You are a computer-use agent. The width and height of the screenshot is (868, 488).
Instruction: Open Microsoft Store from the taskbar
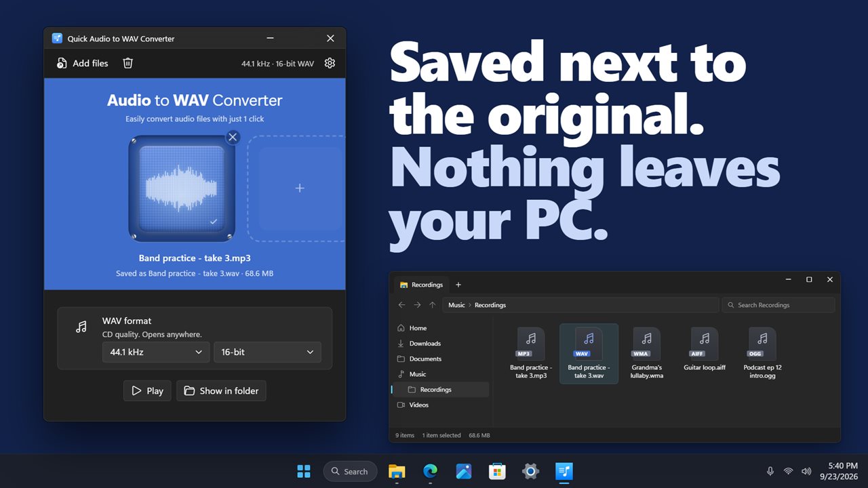pyautogui.click(x=497, y=471)
